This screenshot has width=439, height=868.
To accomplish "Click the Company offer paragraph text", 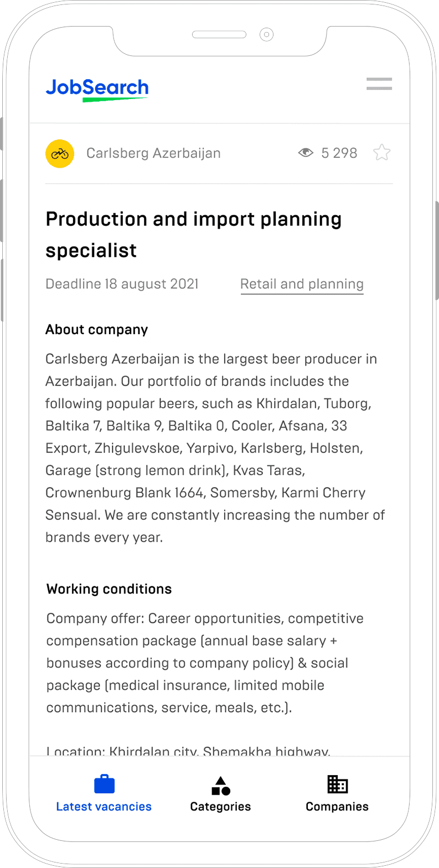I will (x=205, y=663).
